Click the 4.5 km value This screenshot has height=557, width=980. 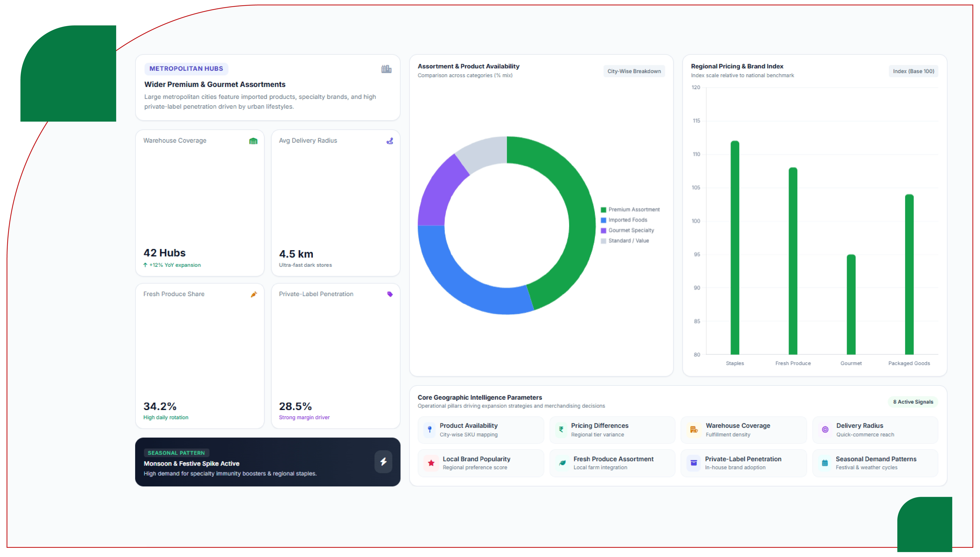tap(296, 254)
